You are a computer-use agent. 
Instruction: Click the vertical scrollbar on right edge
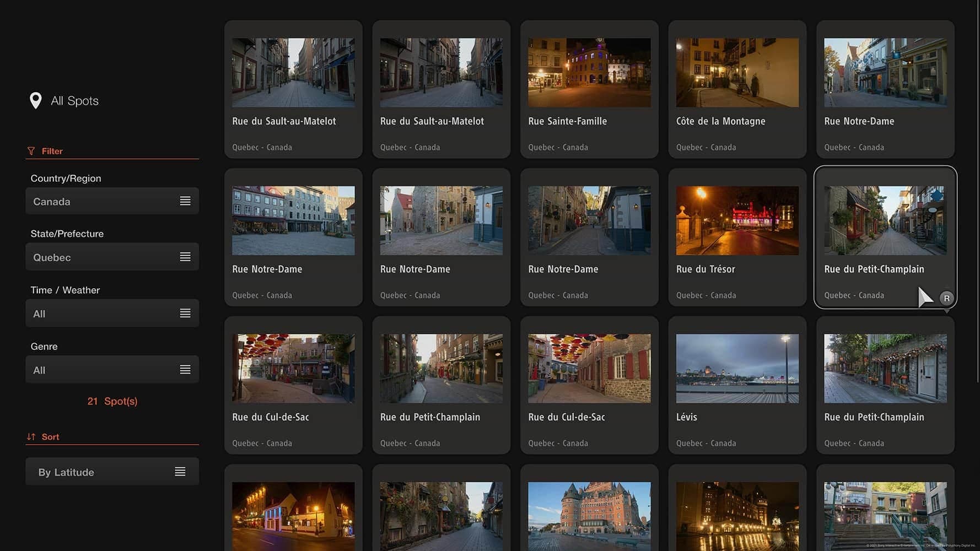pyautogui.click(x=978, y=193)
